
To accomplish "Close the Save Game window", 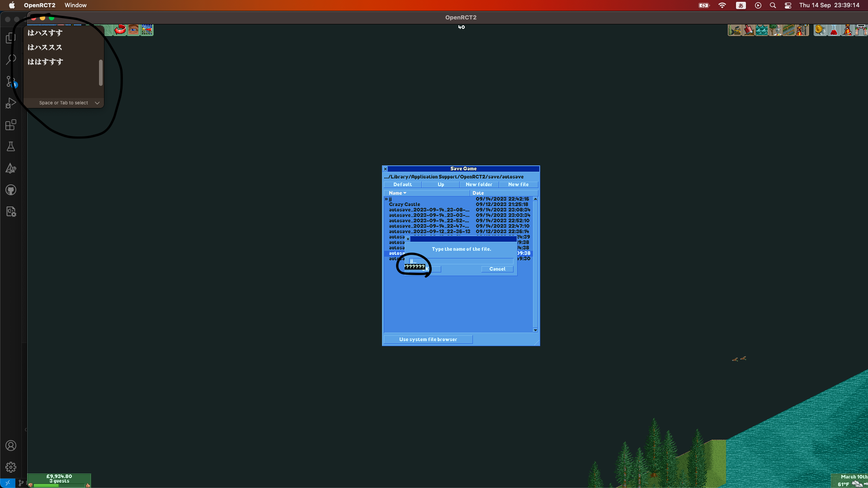I will coord(386,169).
